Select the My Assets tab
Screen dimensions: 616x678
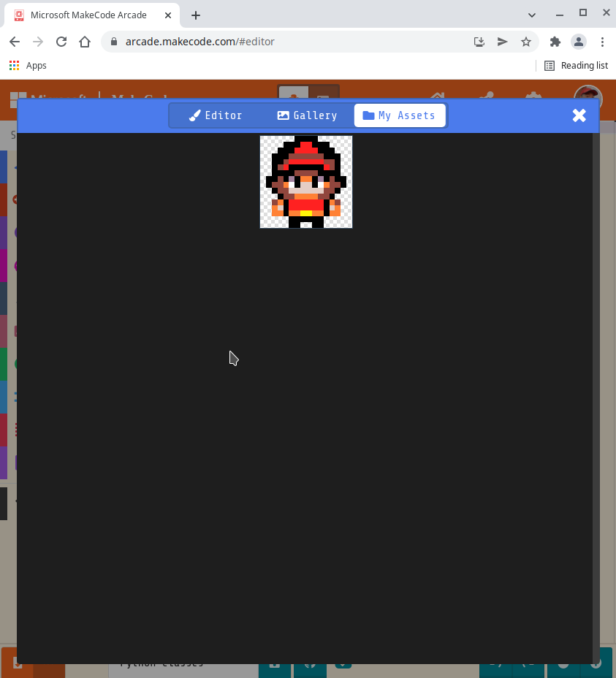click(399, 115)
